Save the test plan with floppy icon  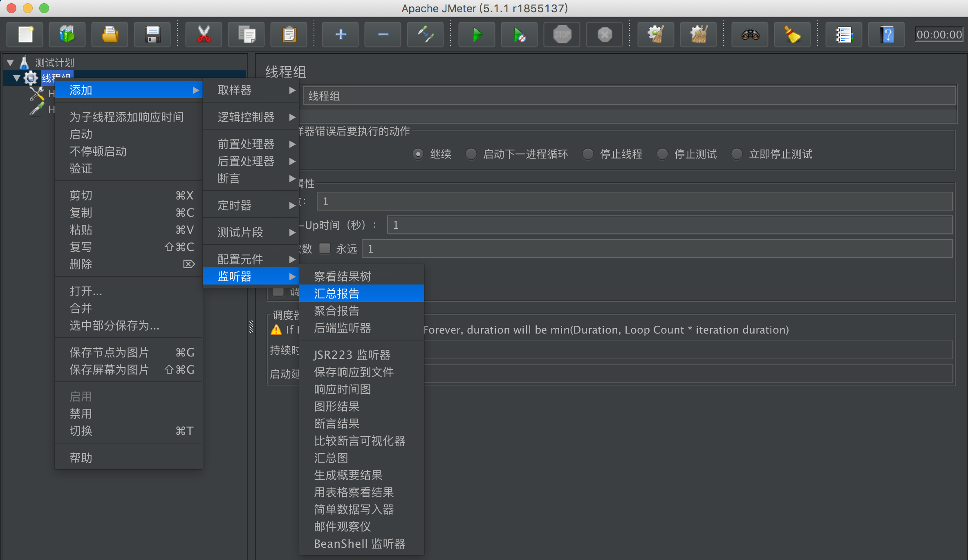click(152, 34)
